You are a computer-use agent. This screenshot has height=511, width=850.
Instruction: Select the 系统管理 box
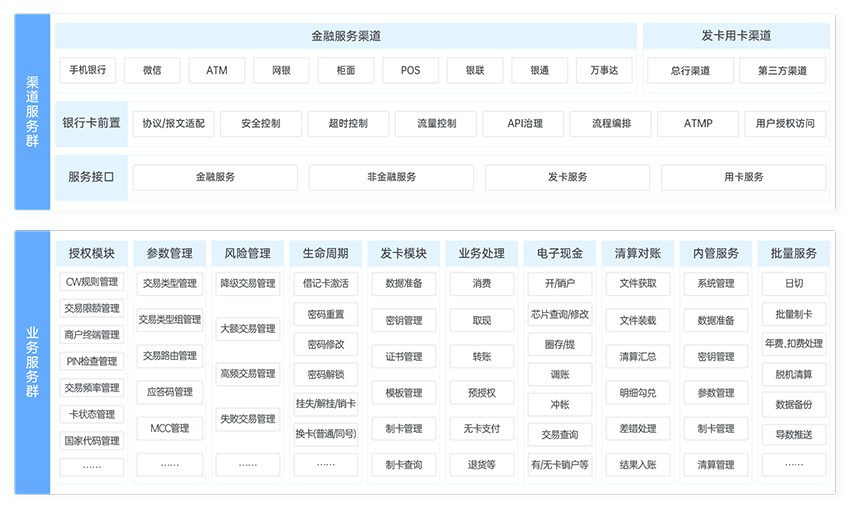(716, 283)
